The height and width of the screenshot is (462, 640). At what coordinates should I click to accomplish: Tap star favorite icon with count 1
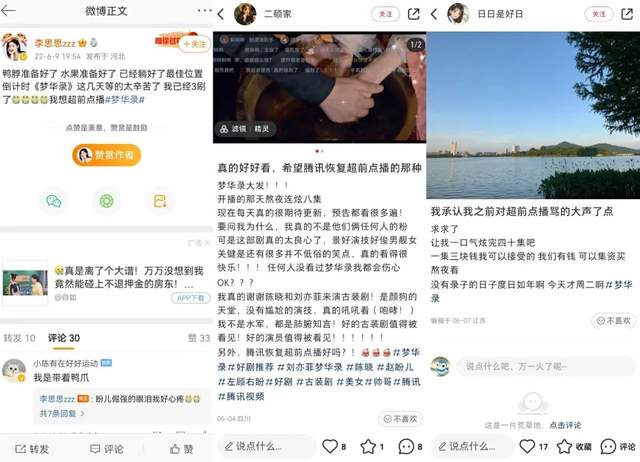pos(368,446)
